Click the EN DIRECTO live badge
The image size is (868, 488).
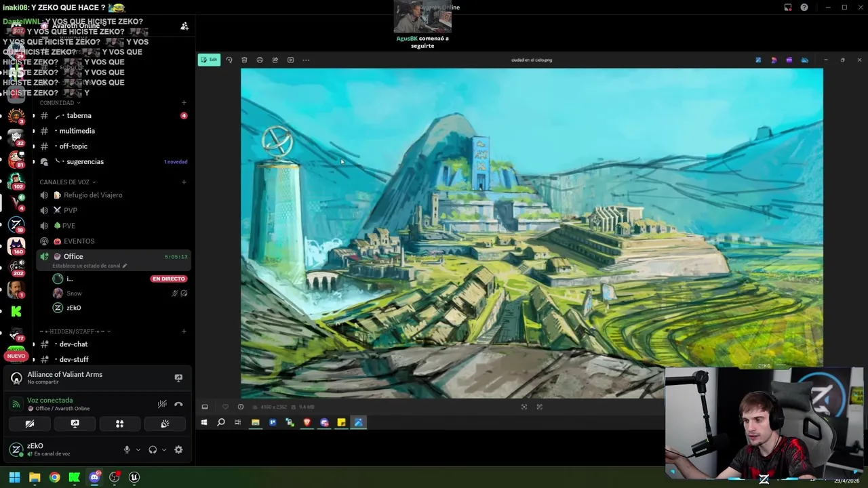tap(169, 279)
